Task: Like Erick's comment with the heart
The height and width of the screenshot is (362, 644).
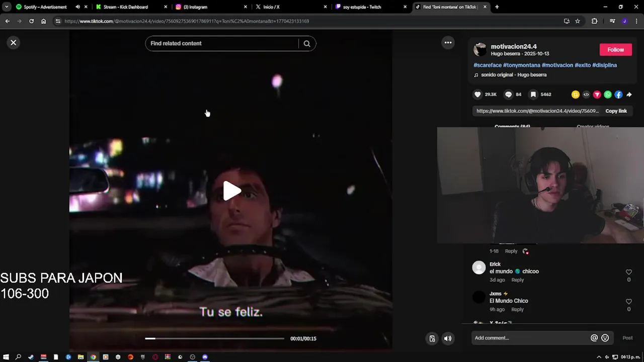Action: point(628,272)
